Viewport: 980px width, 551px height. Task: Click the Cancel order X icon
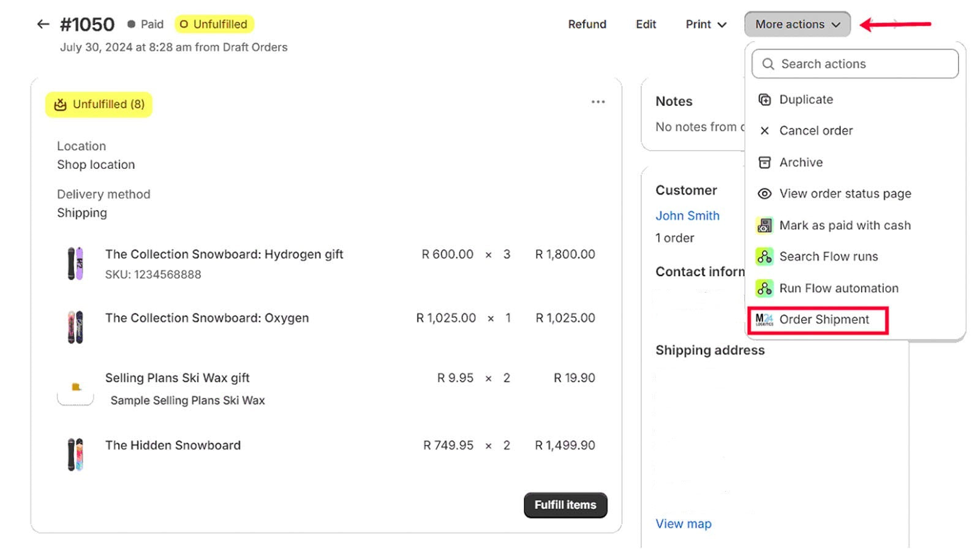click(x=764, y=131)
